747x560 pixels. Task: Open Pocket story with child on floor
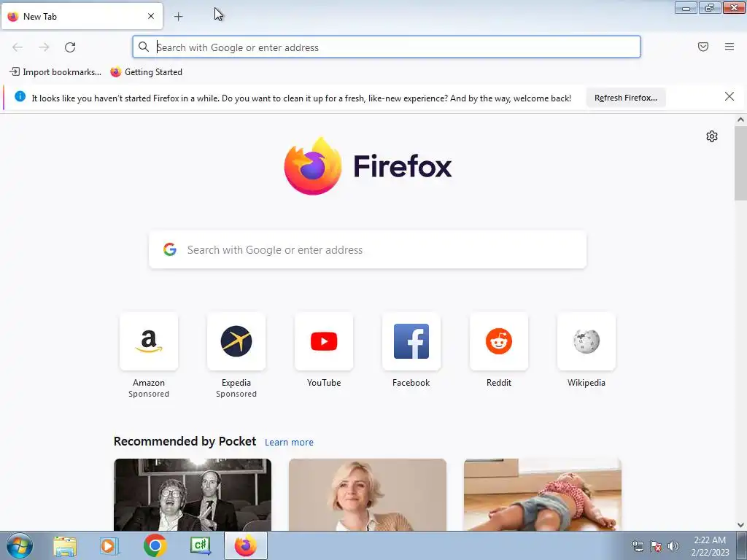(543, 495)
